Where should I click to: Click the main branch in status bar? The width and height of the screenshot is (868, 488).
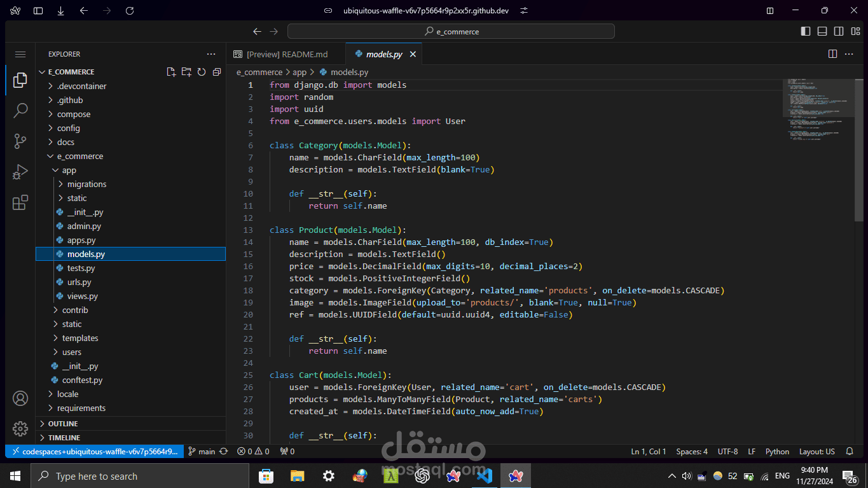tap(202, 451)
